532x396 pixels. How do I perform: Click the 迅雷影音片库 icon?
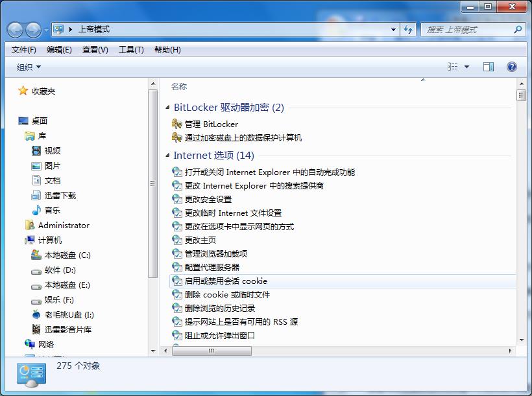[36, 329]
